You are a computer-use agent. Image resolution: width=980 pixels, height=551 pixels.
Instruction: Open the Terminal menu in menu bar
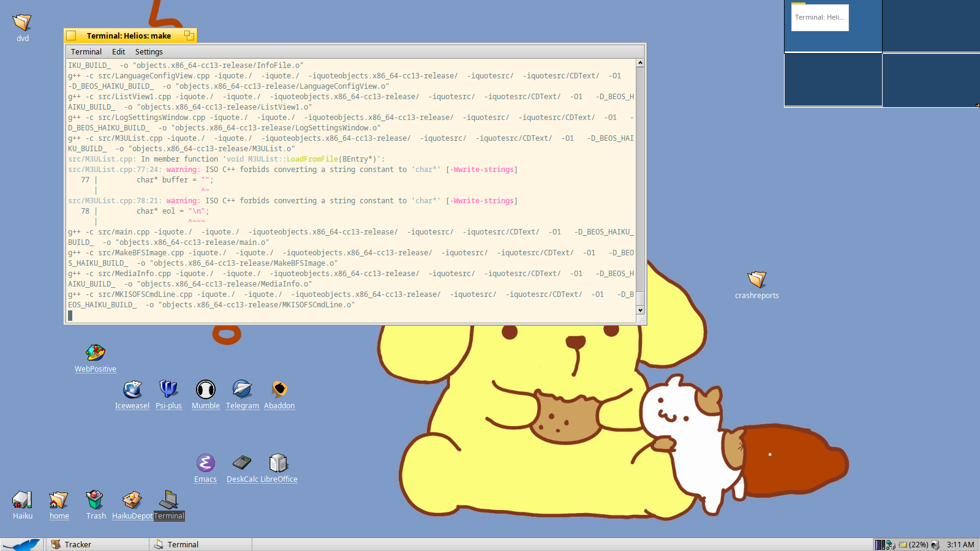[x=86, y=52]
